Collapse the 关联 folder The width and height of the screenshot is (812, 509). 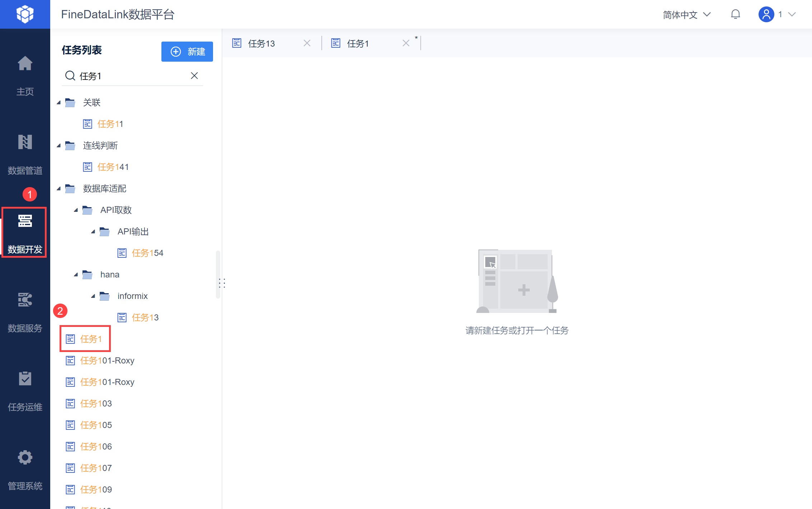click(59, 103)
